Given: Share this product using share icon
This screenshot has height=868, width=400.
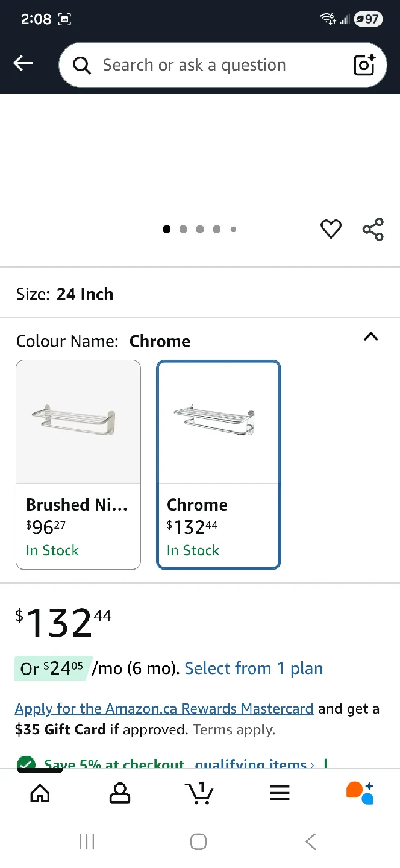Looking at the screenshot, I should point(373,229).
